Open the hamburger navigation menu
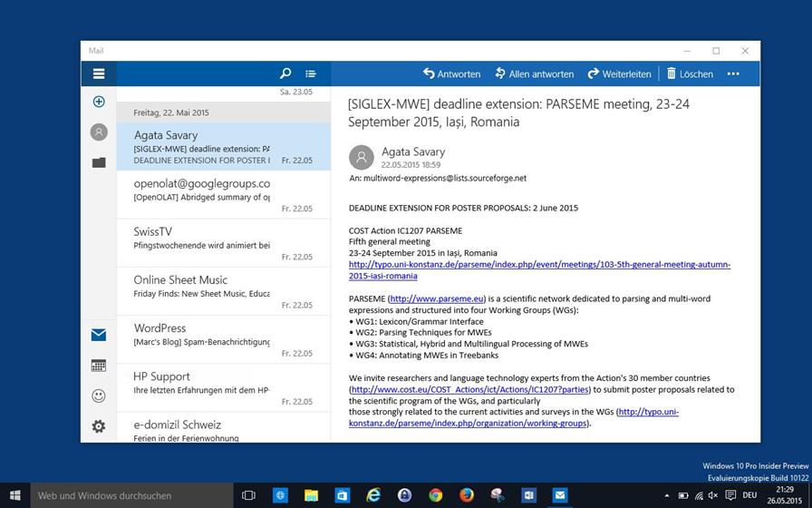 coord(99,73)
